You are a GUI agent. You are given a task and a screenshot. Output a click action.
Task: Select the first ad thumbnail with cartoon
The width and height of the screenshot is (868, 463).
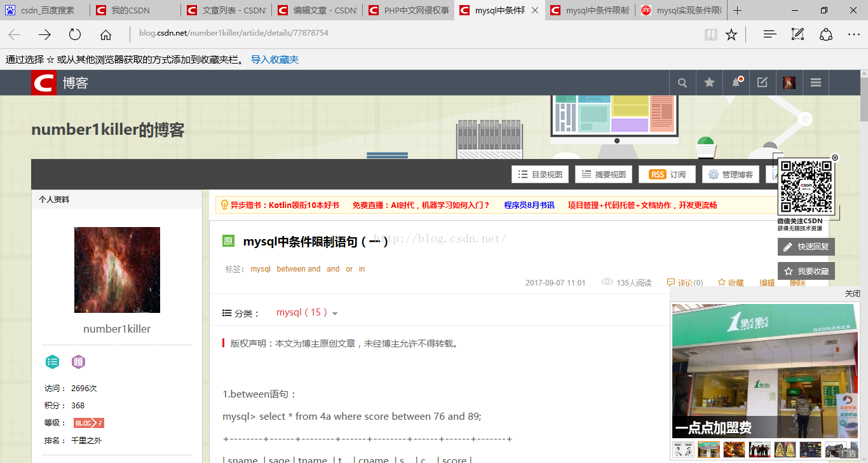click(683, 449)
